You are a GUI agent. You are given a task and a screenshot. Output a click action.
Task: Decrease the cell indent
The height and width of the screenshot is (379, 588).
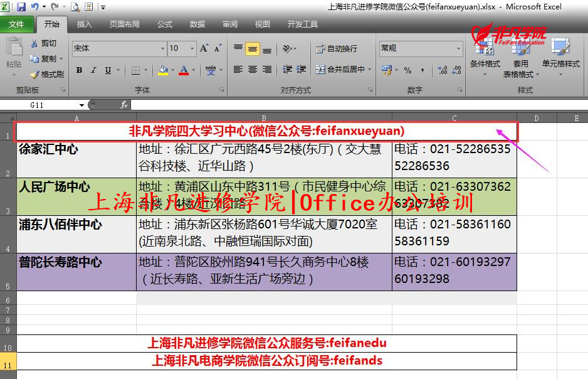coord(287,70)
